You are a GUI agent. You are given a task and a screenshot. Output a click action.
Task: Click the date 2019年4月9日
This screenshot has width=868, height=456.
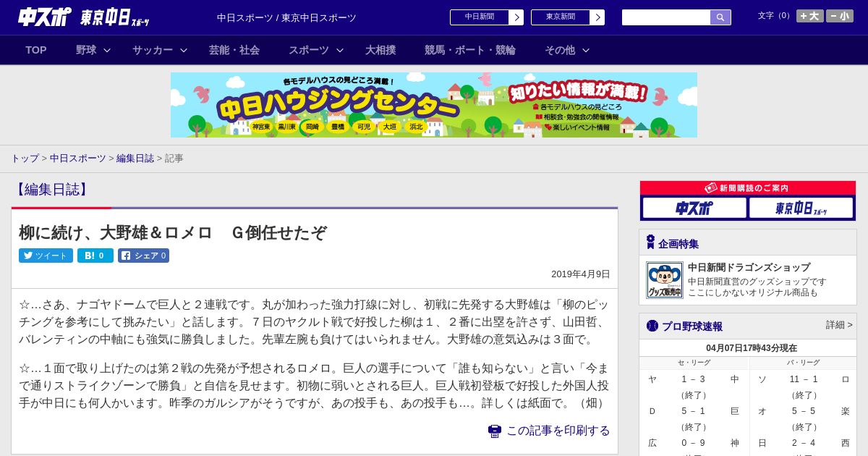[581, 274]
